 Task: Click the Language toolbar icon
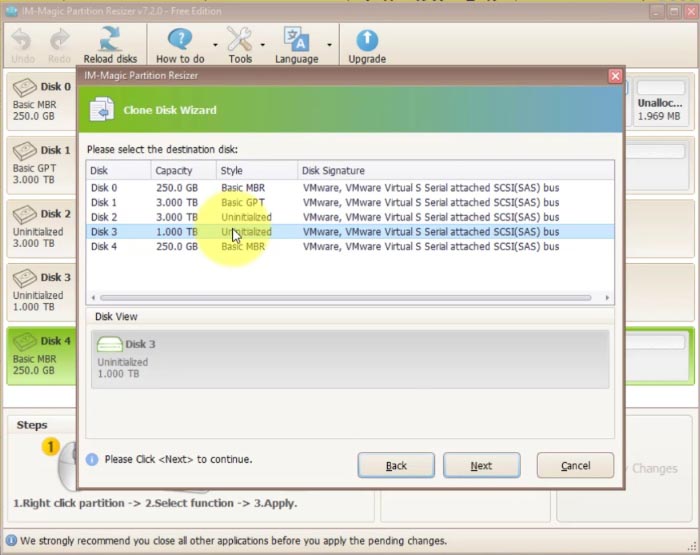pos(296,45)
